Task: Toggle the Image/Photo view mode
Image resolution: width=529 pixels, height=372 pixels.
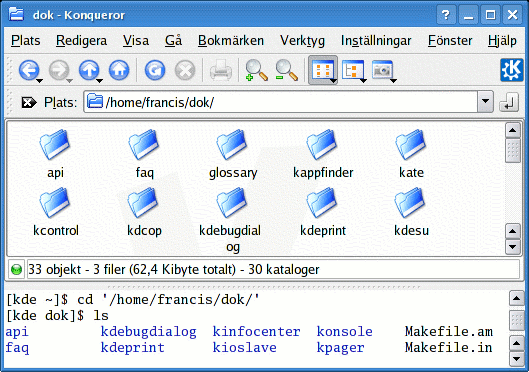Action: coord(382,70)
